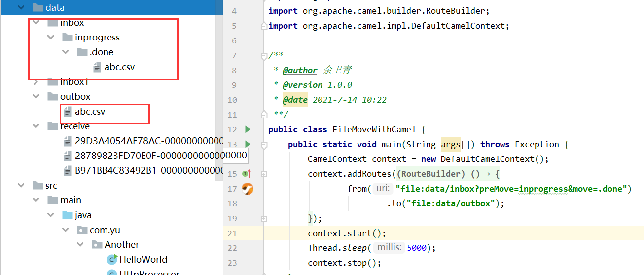Collapse the src folder chevron
Viewport: 644px width, 275px height.
pos(21,186)
